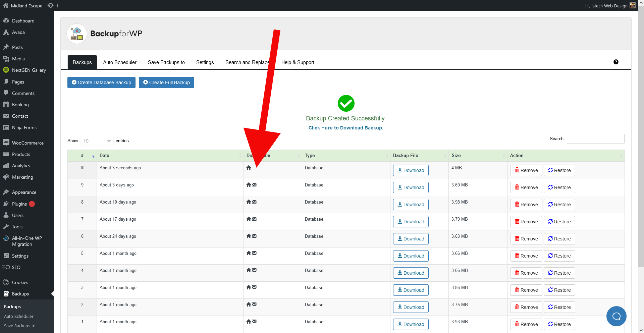The image size is (644, 333).
Task: Click the Pages icon in the sidebar
Action: [x=6, y=82]
